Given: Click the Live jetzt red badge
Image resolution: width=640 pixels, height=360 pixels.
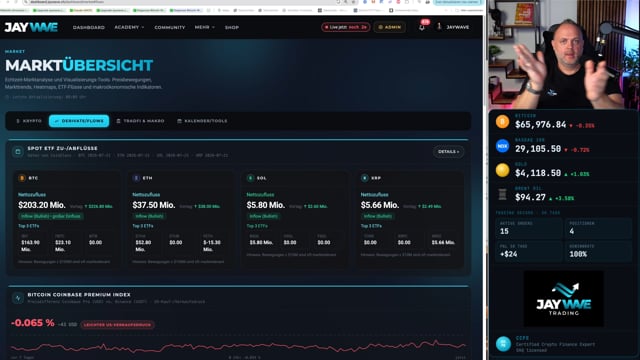Looking at the screenshot, I should [x=346, y=27].
